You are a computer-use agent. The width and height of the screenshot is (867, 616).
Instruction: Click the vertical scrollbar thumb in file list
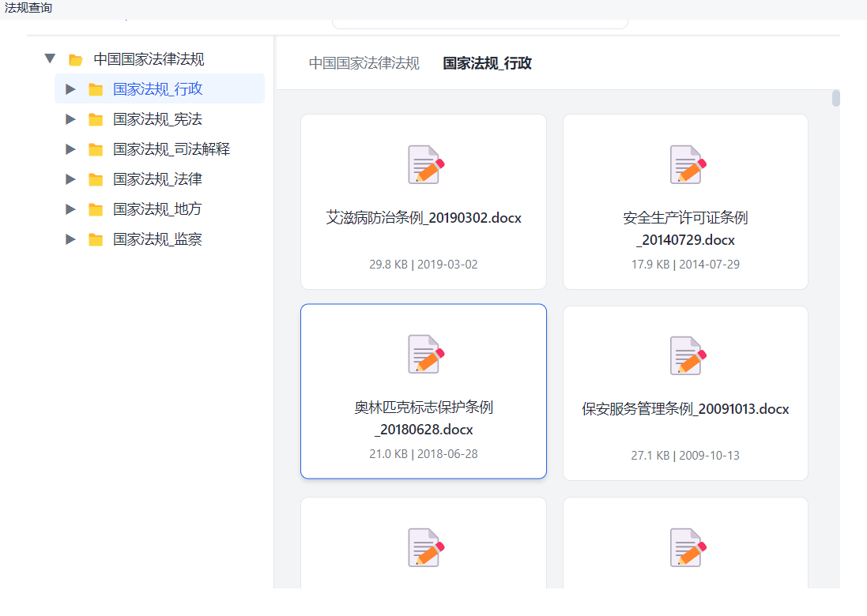pyautogui.click(x=835, y=99)
